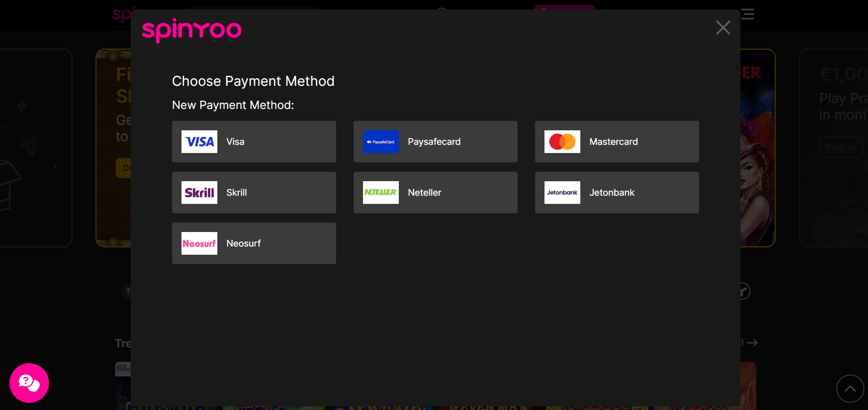Open the live chat help bubble
The width and height of the screenshot is (868, 410).
pos(29,383)
